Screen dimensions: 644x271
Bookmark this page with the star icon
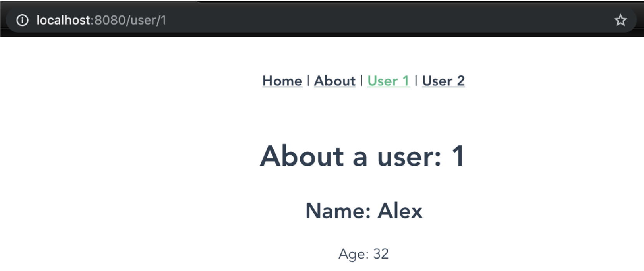620,20
